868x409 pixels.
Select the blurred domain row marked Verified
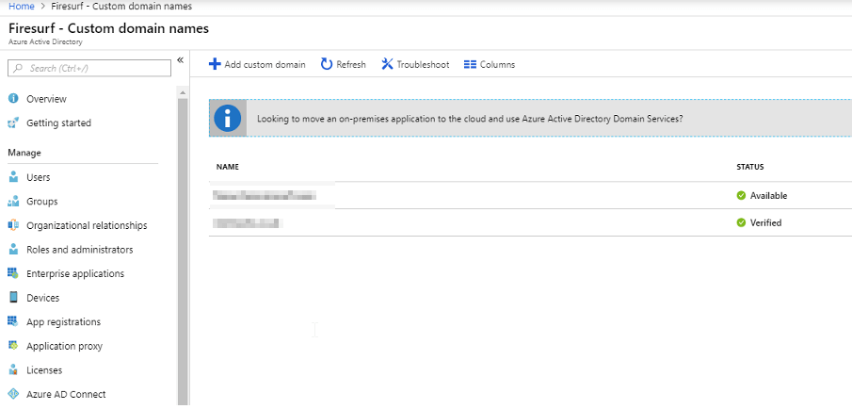(x=530, y=222)
